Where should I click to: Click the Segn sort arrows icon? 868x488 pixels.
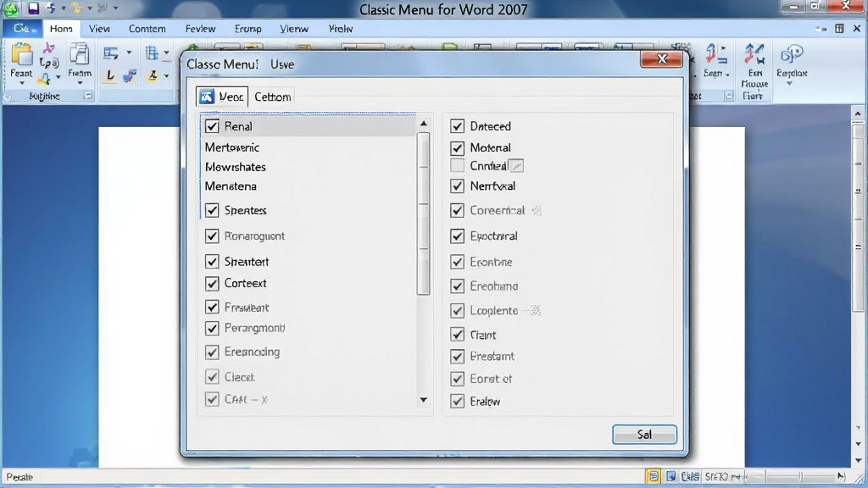point(716,54)
